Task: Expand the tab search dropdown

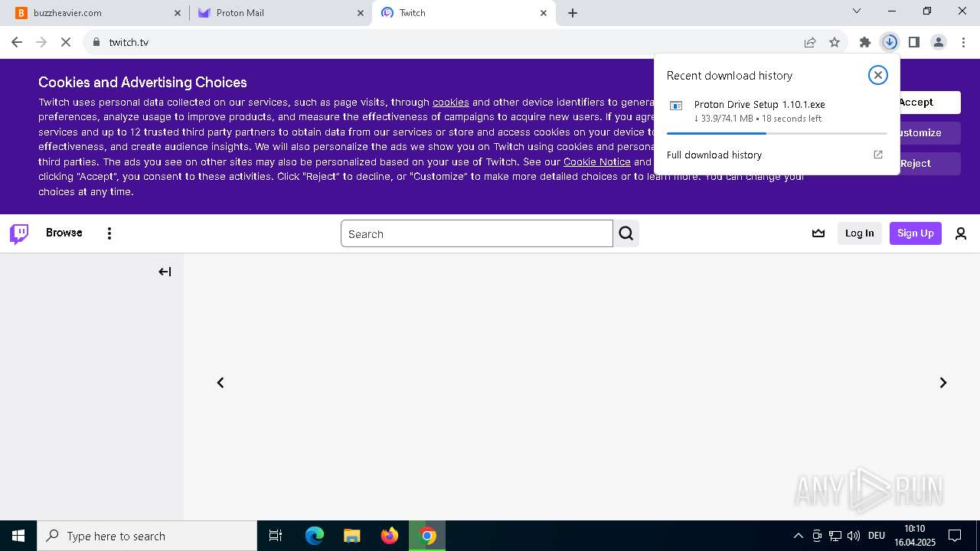Action: click(857, 11)
